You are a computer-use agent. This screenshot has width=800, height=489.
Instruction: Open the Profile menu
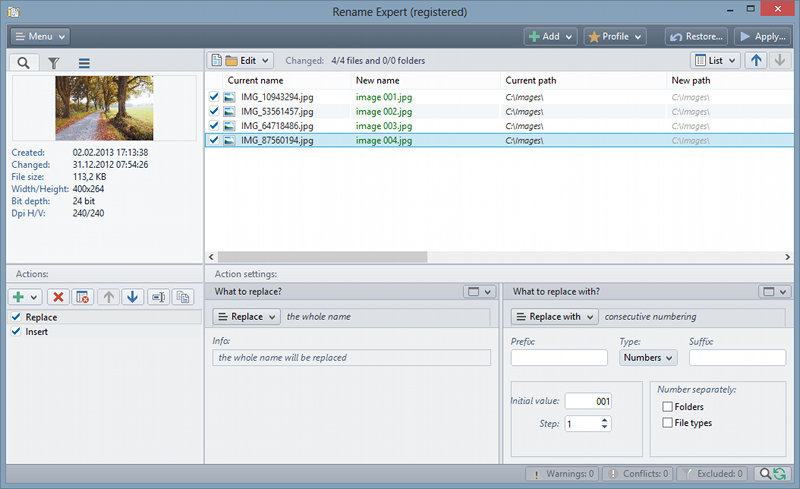(614, 36)
